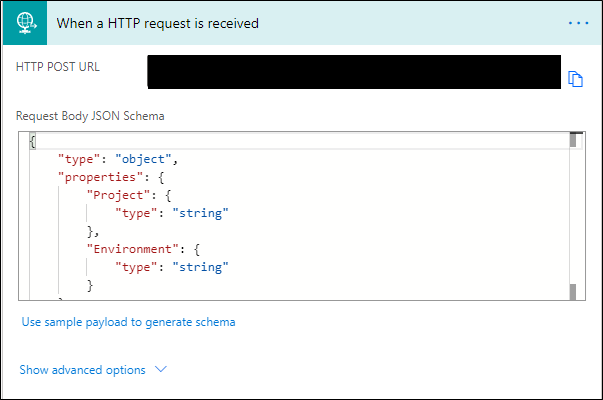Click the 'HTTP POST URL' label
The height and width of the screenshot is (400, 603).
(58, 67)
